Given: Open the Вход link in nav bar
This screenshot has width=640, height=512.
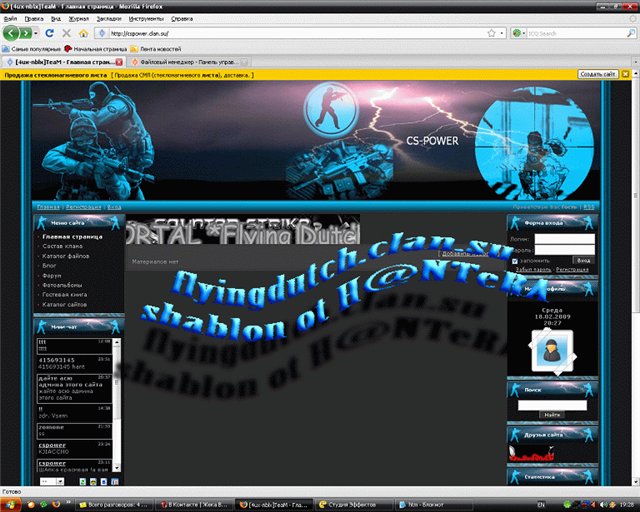Looking at the screenshot, I should (x=114, y=207).
